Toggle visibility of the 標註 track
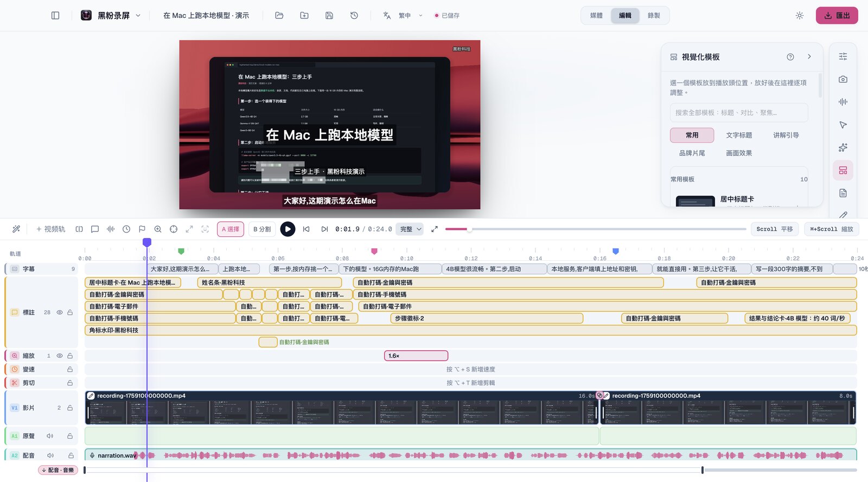The width and height of the screenshot is (868, 482). 60,312
